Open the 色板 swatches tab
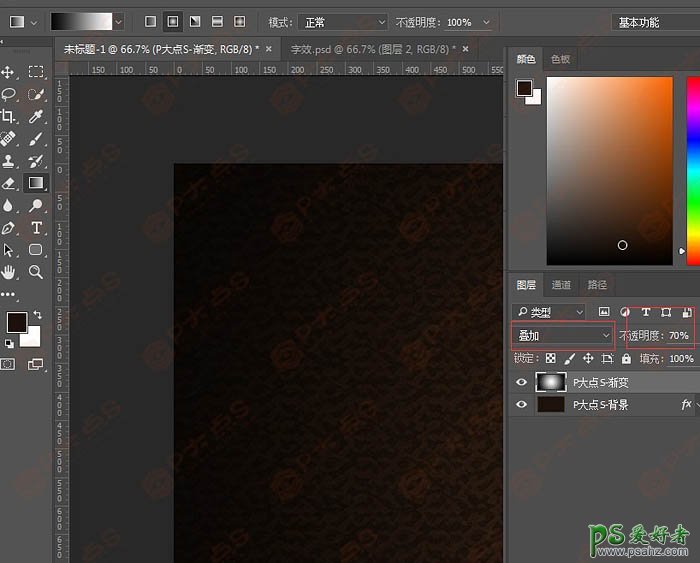Viewport: 700px width, 563px height. pos(561,59)
